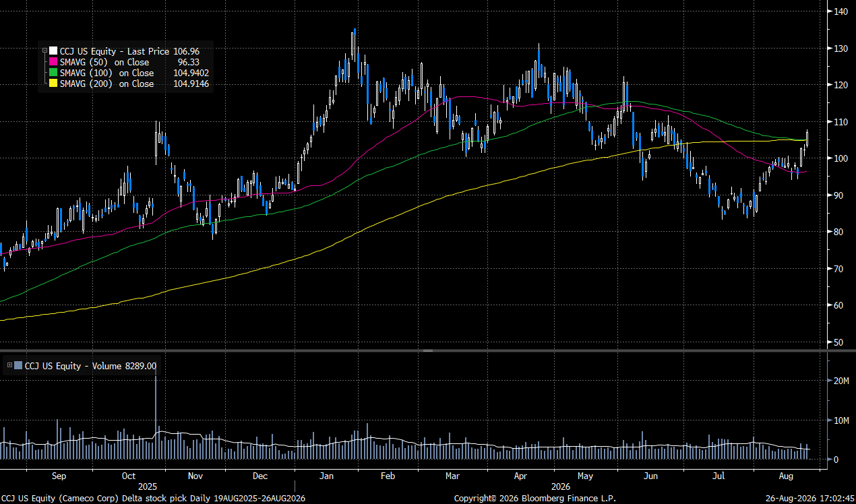The width and height of the screenshot is (856, 504).
Task: Click the magenta SMAVG (50) color swatch
Action: pos(53,62)
